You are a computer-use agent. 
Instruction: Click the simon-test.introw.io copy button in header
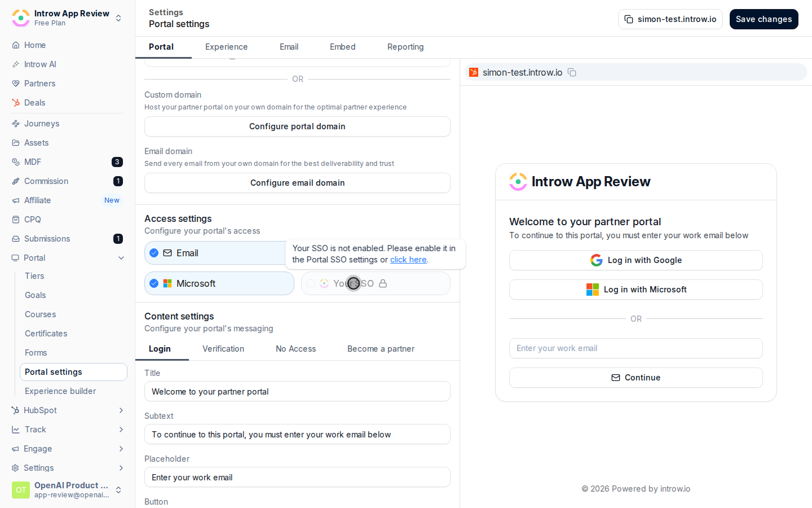pyautogui.click(x=670, y=19)
